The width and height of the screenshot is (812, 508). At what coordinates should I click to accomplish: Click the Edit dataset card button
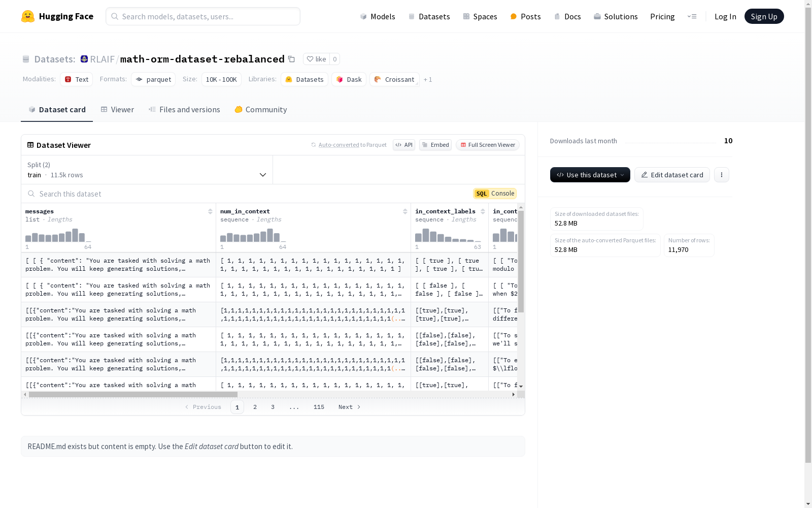click(672, 175)
